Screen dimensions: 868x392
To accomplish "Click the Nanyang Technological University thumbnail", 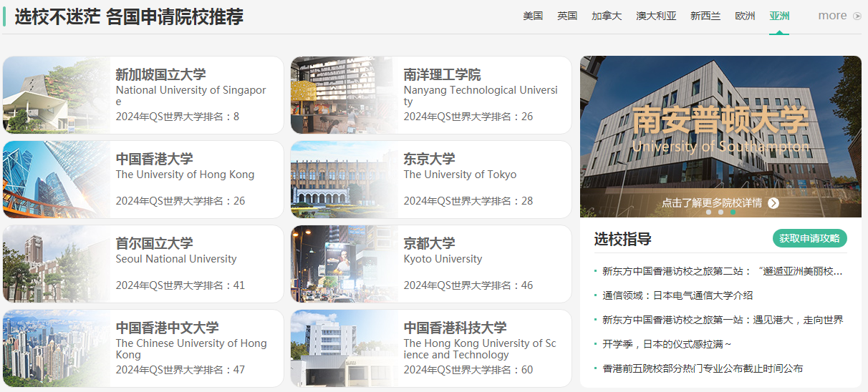I will [344, 95].
